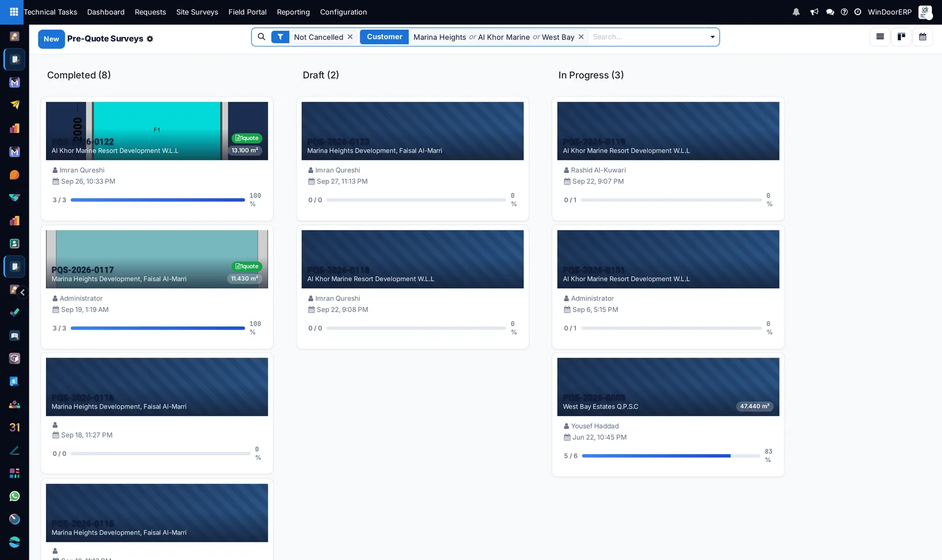Open the PQS-2026-0122 card thumbnail
The image size is (942, 560).
tap(157, 131)
